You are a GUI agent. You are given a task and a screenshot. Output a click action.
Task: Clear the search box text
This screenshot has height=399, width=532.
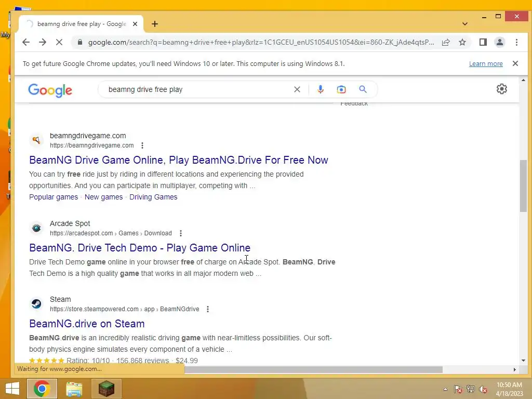[297, 89]
